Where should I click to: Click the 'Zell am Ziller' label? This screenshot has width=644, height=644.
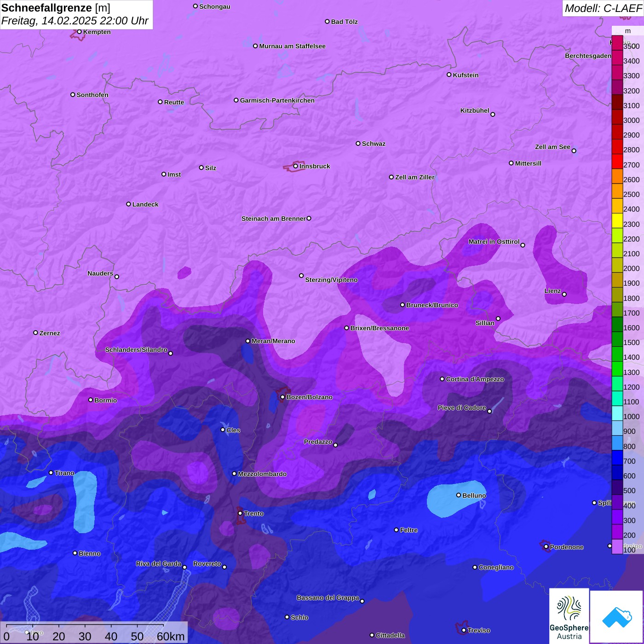click(x=415, y=177)
